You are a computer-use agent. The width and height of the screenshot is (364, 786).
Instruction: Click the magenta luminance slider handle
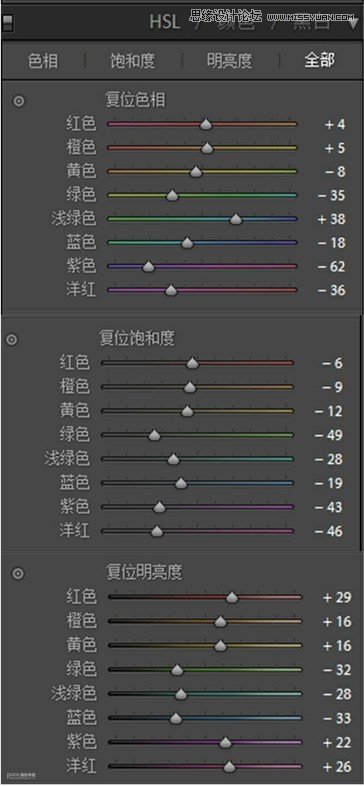(229, 766)
